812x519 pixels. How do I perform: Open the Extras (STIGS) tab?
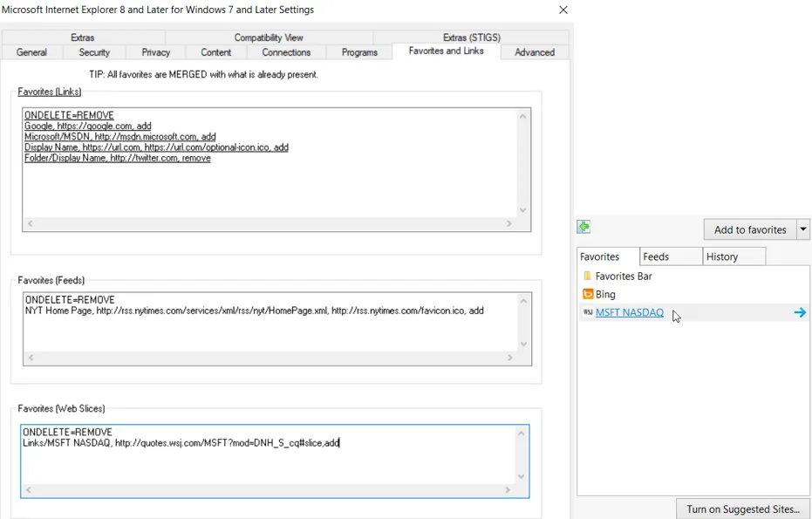471,38
